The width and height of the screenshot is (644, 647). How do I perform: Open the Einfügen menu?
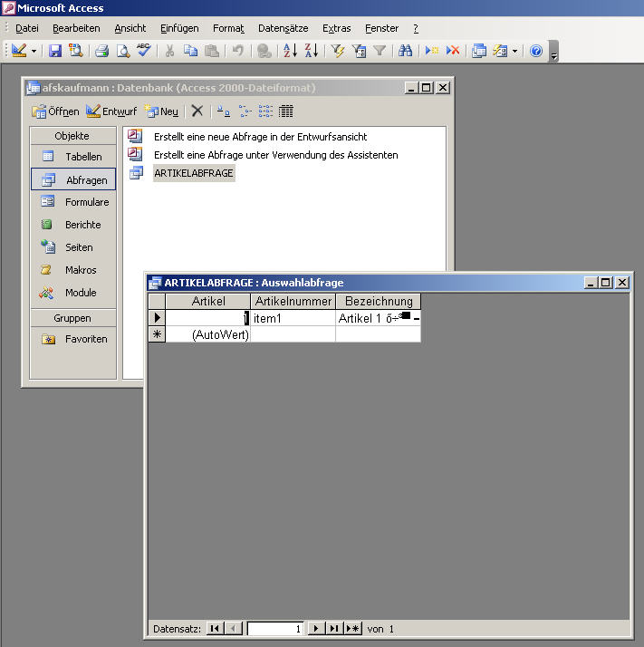tap(179, 28)
